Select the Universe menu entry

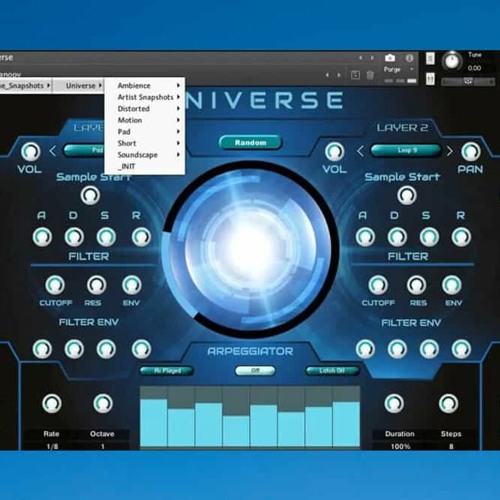79,86
